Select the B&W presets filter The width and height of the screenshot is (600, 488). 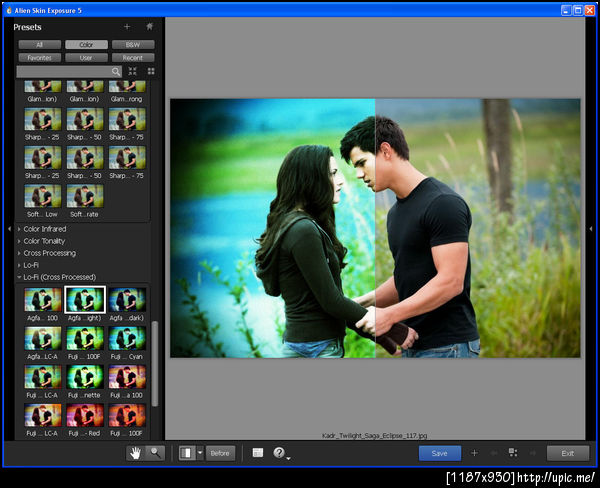133,45
